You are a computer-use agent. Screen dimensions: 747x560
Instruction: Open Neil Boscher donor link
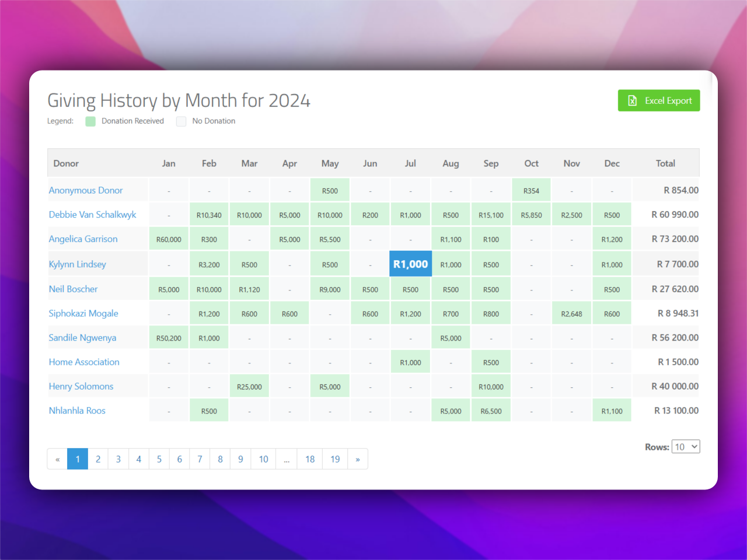73,289
